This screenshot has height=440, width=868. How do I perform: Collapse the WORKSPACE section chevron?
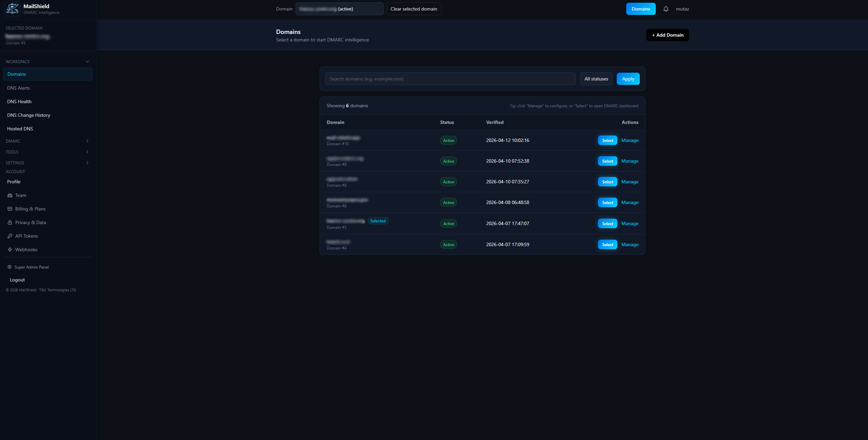[x=87, y=61]
